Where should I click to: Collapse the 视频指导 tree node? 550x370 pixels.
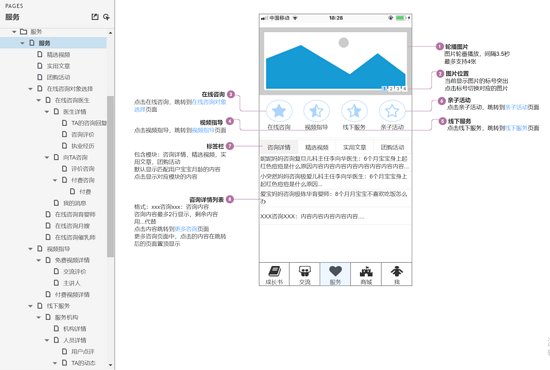pos(31,249)
